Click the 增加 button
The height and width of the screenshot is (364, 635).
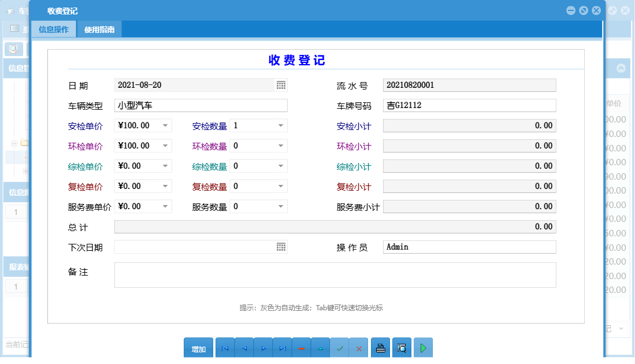click(198, 347)
